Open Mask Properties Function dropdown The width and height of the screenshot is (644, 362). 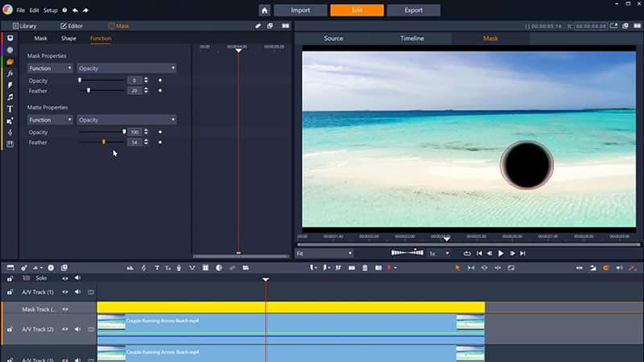50,68
